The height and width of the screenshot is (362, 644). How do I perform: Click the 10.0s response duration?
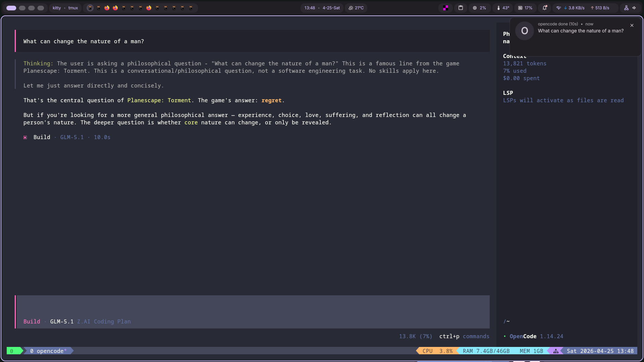[x=102, y=137]
